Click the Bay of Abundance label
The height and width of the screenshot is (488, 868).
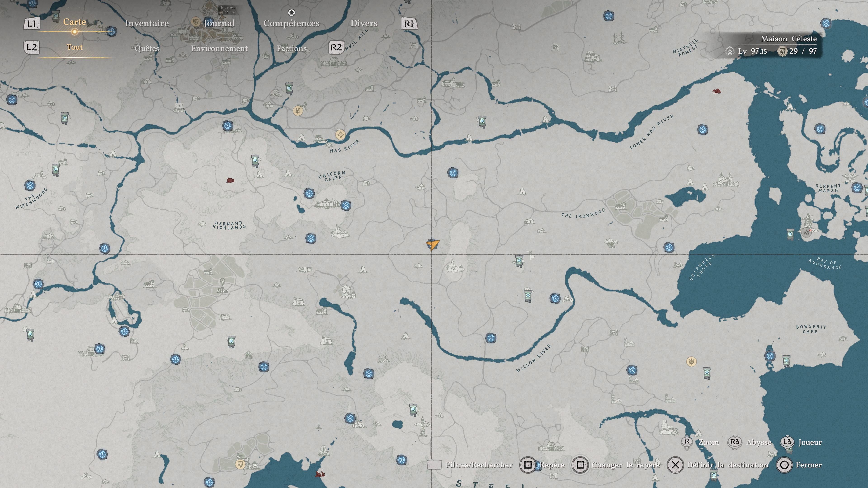tap(825, 263)
